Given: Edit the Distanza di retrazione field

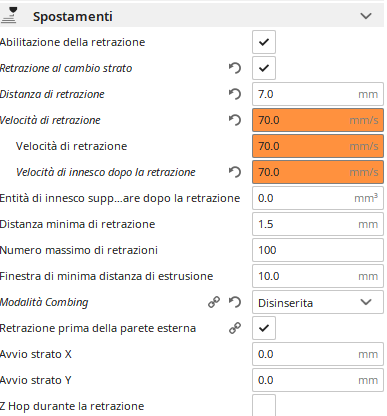Looking at the screenshot, I should click(x=318, y=94).
